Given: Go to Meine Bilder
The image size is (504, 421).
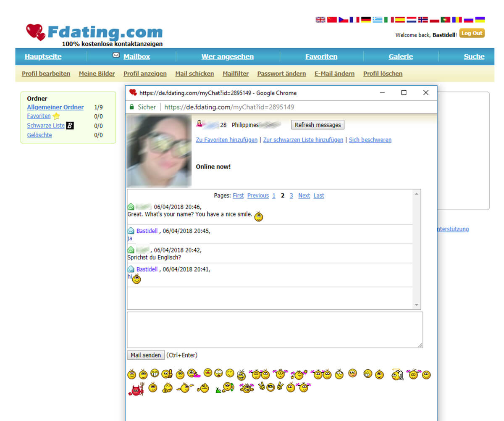Looking at the screenshot, I should tap(97, 74).
